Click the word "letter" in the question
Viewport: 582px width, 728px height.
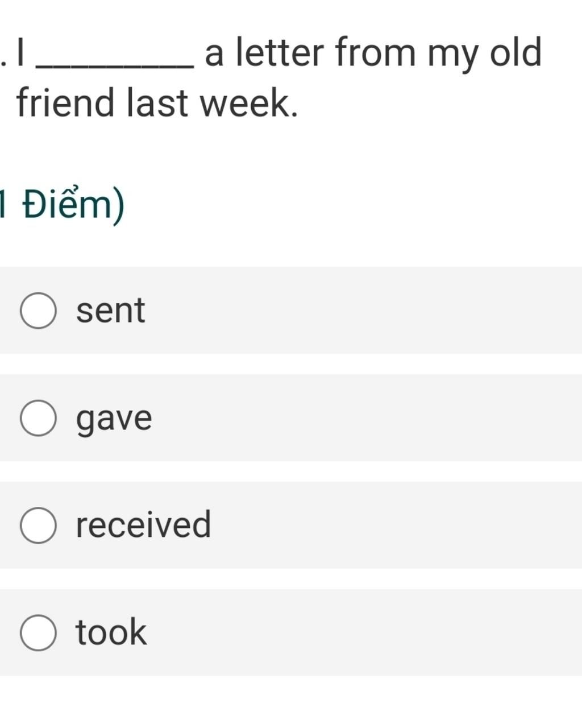point(280,52)
